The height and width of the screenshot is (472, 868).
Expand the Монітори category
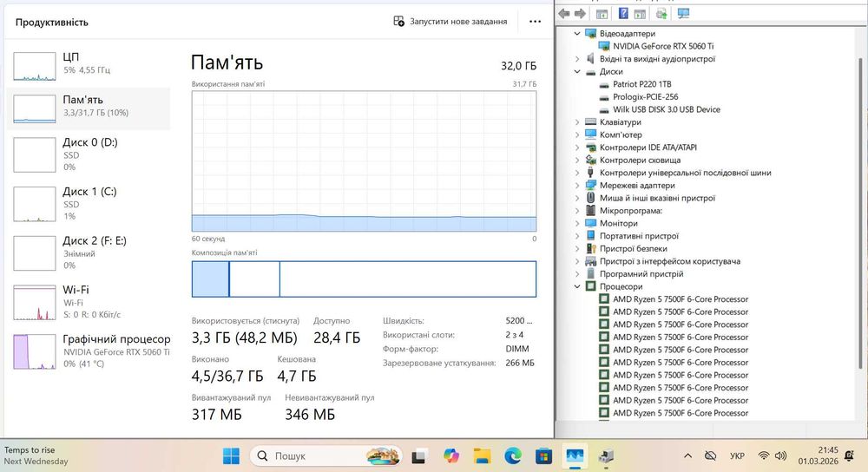(577, 224)
